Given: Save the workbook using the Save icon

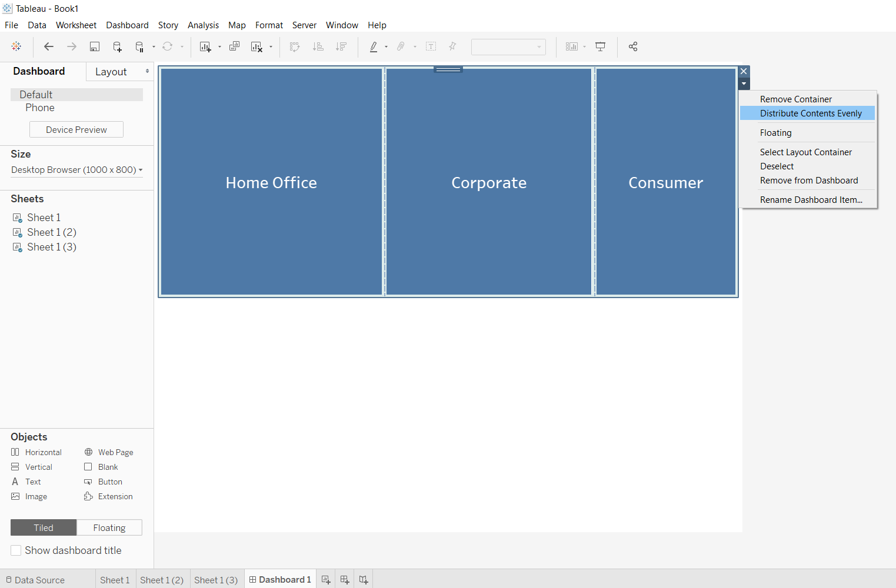Looking at the screenshot, I should pyautogui.click(x=94, y=46).
